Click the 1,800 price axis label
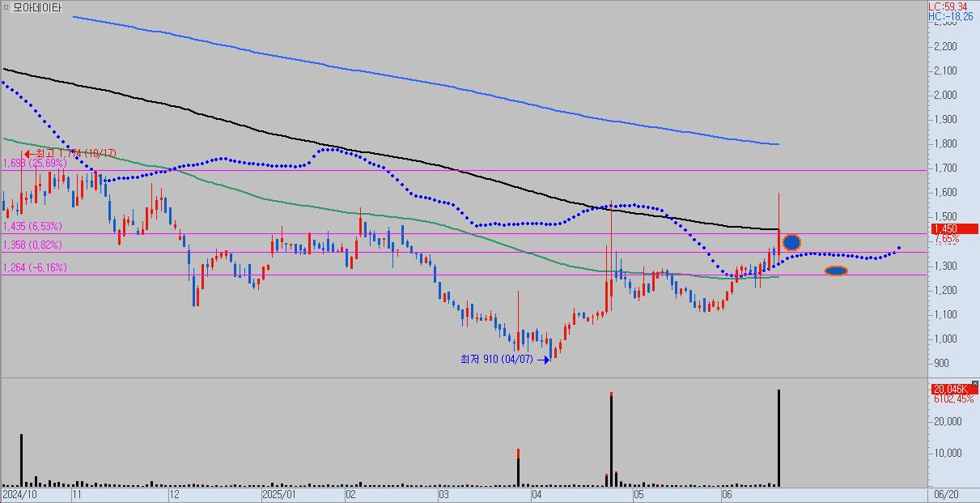This screenshot has width=980, height=503. (944, 143)
